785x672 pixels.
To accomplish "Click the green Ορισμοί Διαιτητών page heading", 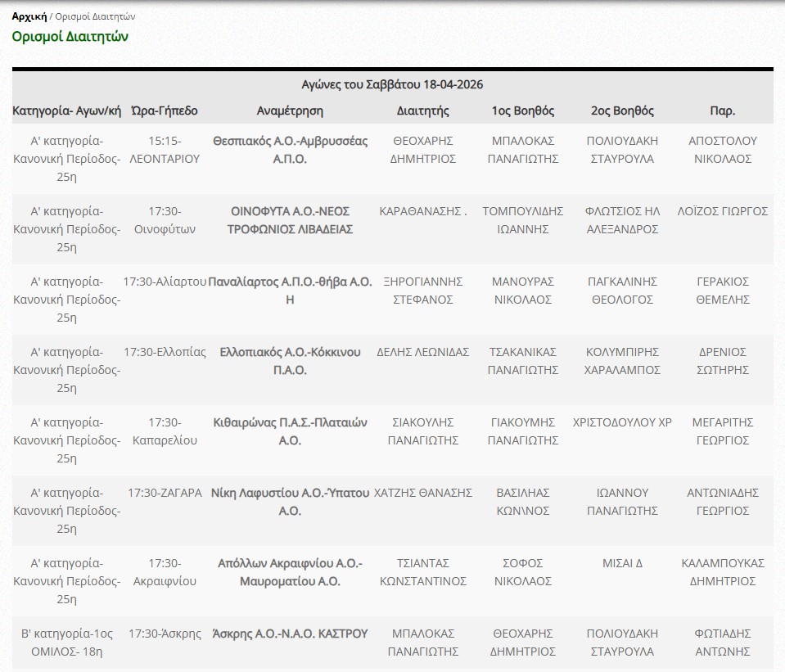I will click(x=70, y=37).
